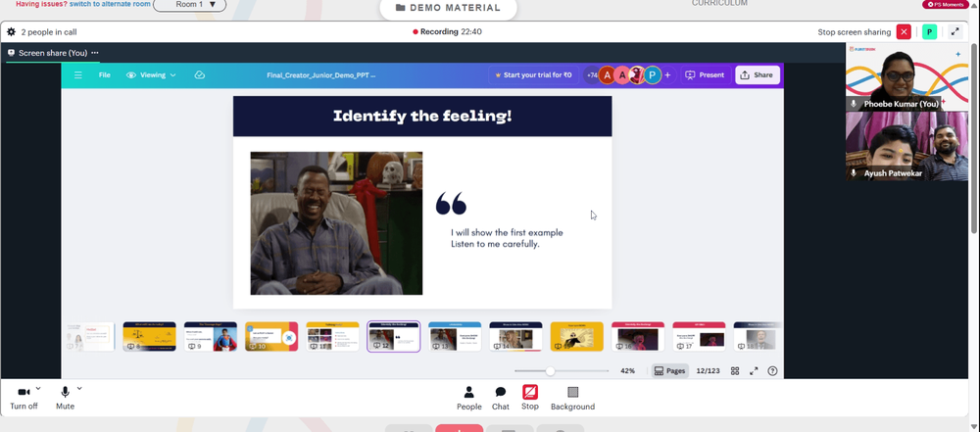Open the Room 1 dropdown
The image size is (980, 432).
[x=189, y=5]
